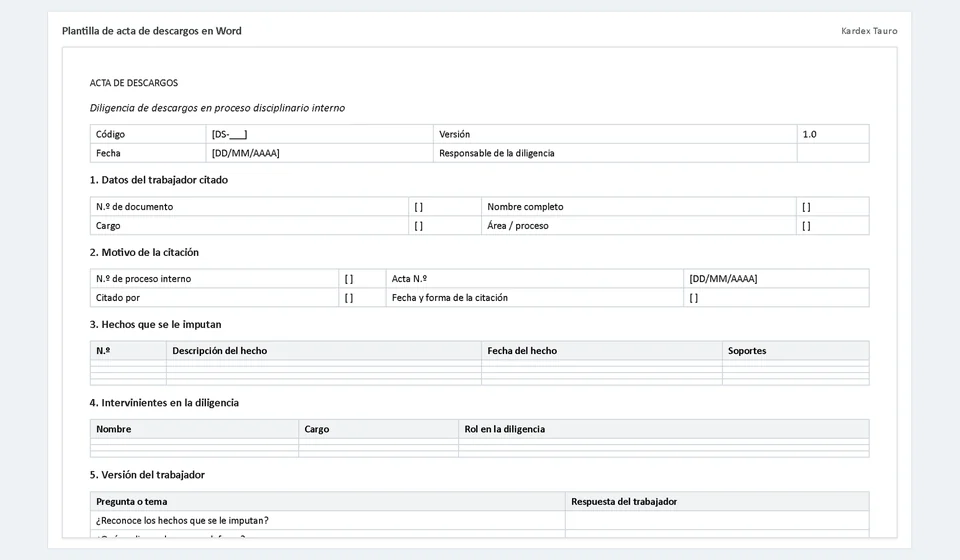Click the '[DS-___]' code placeholder cell

coord(320,134)
